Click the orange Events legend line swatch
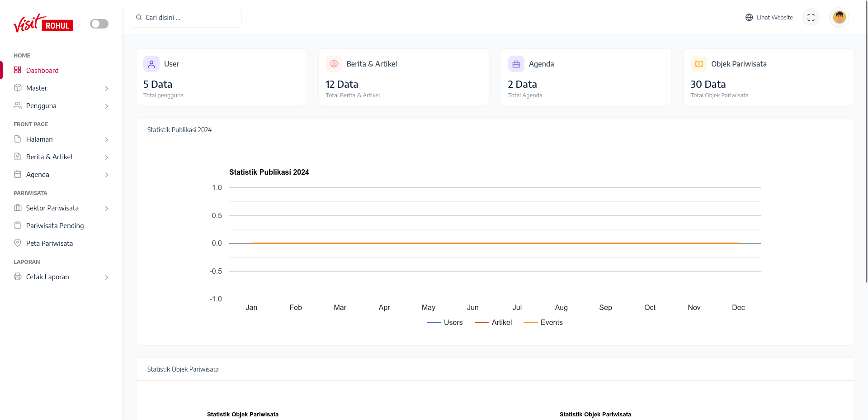The image size is (868, 420). coord(530,322)
